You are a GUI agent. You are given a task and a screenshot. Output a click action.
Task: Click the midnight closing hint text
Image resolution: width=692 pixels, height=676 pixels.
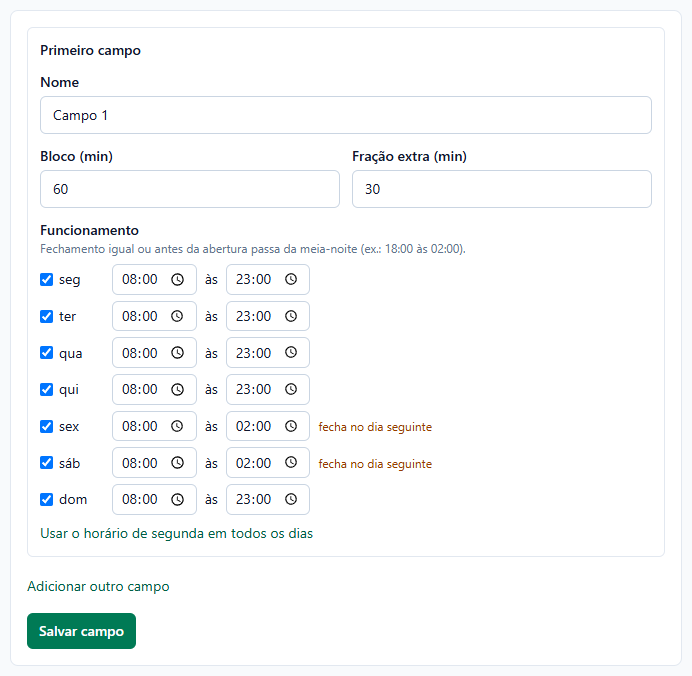pyautogui.click(x=253, y=249)
